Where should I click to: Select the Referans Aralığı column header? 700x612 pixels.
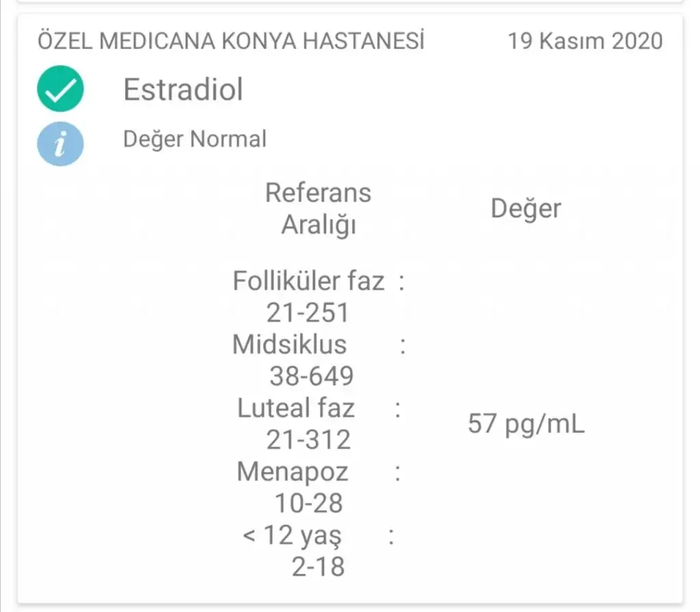[318, 208]
